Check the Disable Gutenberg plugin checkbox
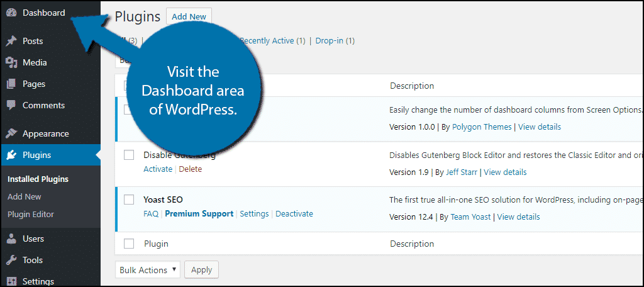 tap(129, 155)
